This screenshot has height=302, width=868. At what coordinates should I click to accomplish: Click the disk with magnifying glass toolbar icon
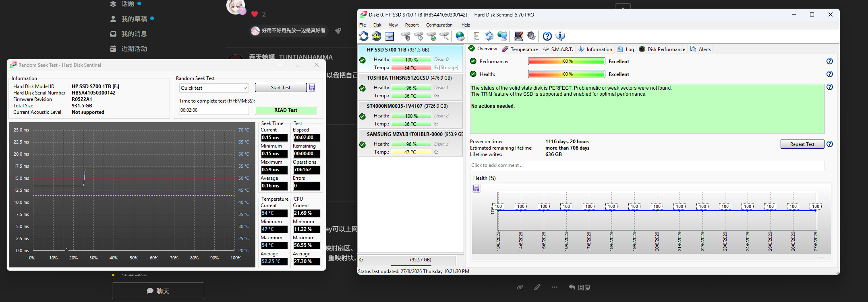(x=444, y=36)
